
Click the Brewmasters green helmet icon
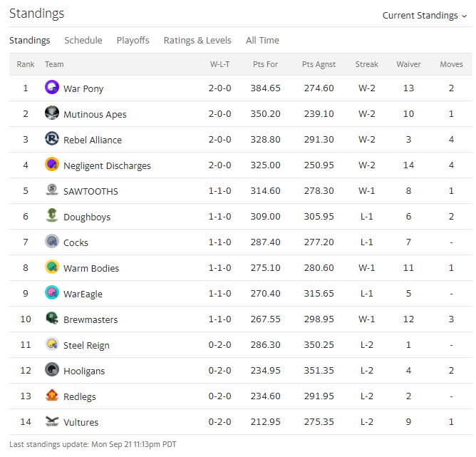click(52, 318)
